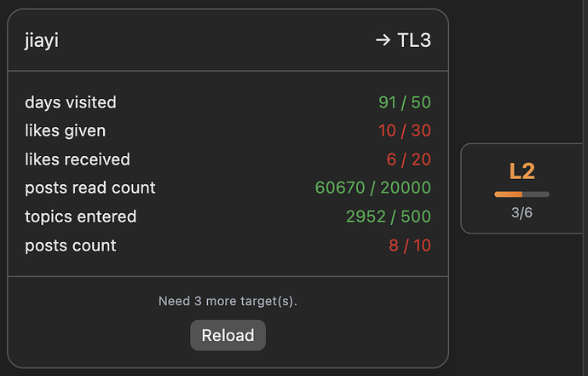This screenshot has width=588, height=376.
Task: Select the 2952 / 500 value
Action: [389, 217]
